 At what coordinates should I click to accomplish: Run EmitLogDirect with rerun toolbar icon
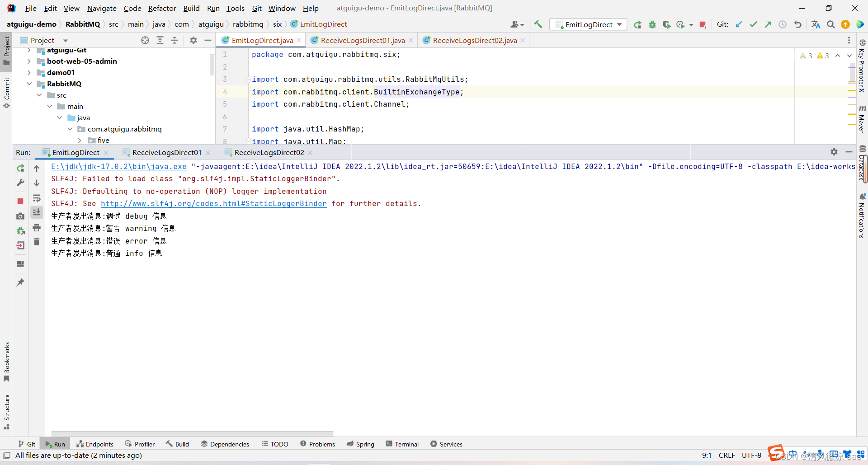tap(637, 24)
